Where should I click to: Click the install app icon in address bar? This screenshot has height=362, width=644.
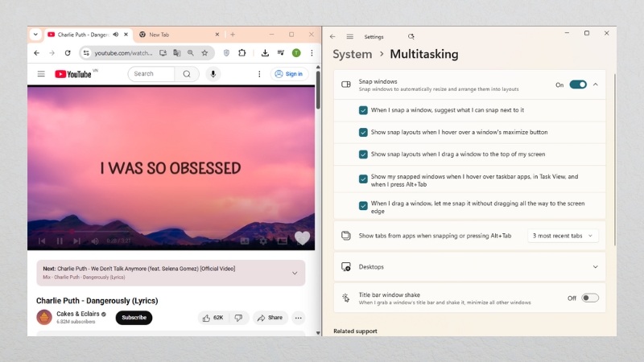(163, 53)
